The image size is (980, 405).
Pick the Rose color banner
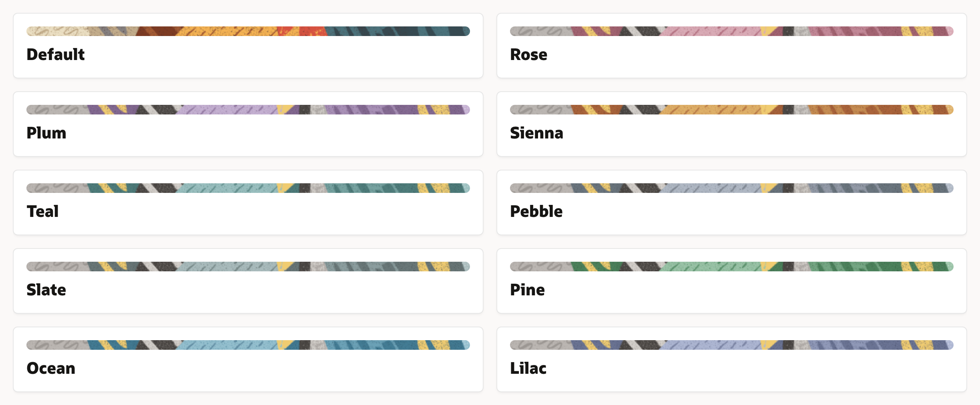[x=731, y=31]
